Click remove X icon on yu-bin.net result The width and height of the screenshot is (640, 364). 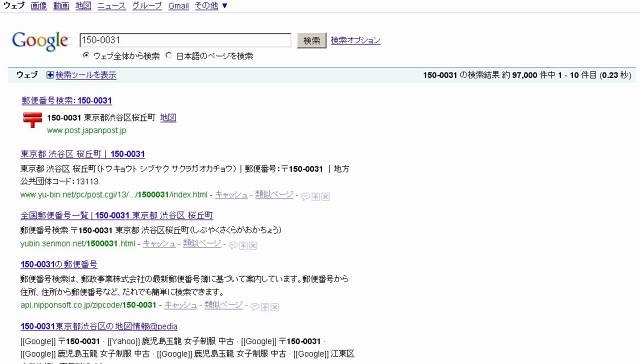[x=325, y=197]
